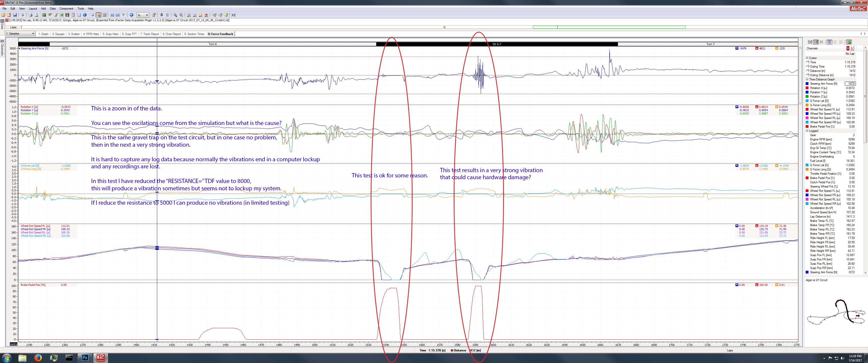This screenshot has width=868, height=363.
Task: Open Photoshop from the taskbar
Action: click(x=85, y=358)
